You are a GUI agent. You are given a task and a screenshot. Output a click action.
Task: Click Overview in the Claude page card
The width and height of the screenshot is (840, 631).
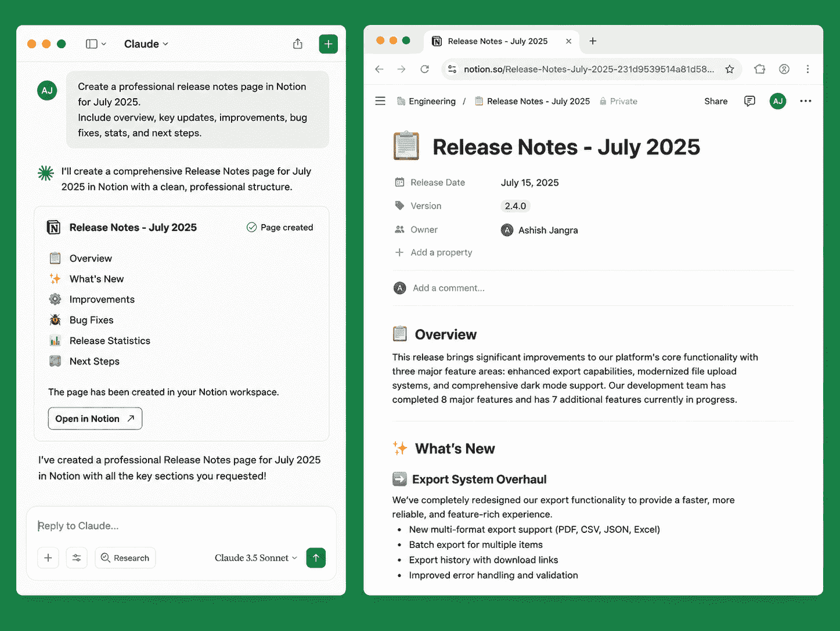click(x=91, y=258)
